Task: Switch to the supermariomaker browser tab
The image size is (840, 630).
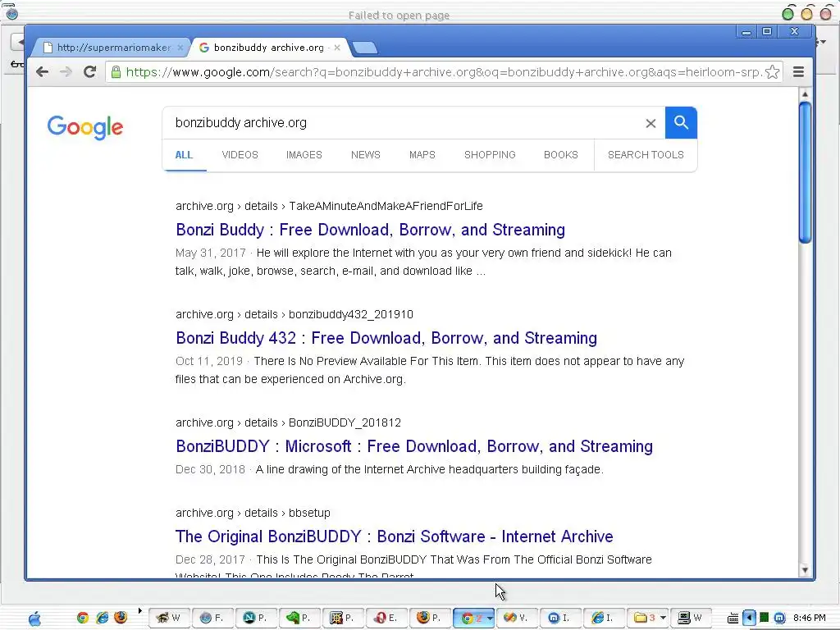Action: [x=110, y=48]
